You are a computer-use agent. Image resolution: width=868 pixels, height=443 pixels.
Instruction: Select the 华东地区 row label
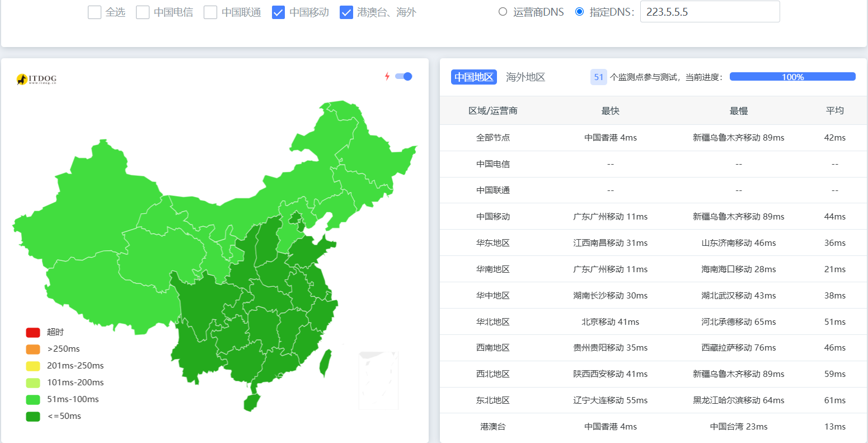coord(493,243)
